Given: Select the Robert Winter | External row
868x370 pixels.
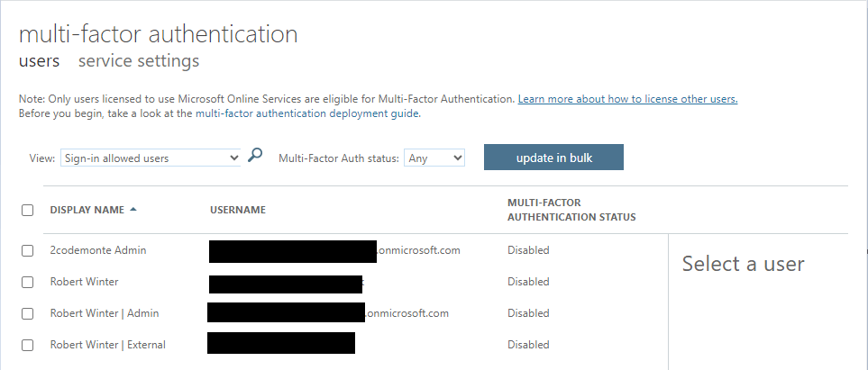Looking at the screenshot, I should click(107, 345).
